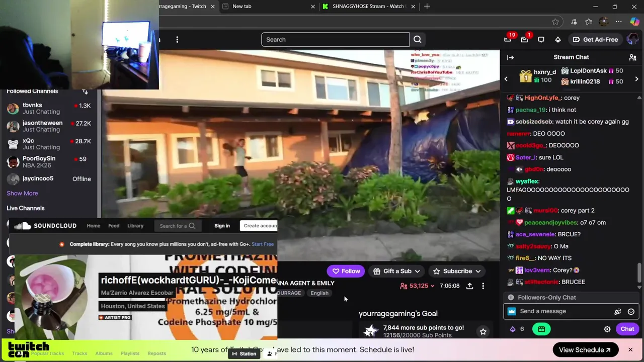The width and height of the screenshot is (644, 362).
Task: Open the chat emote picker
Action: point(631,311)
